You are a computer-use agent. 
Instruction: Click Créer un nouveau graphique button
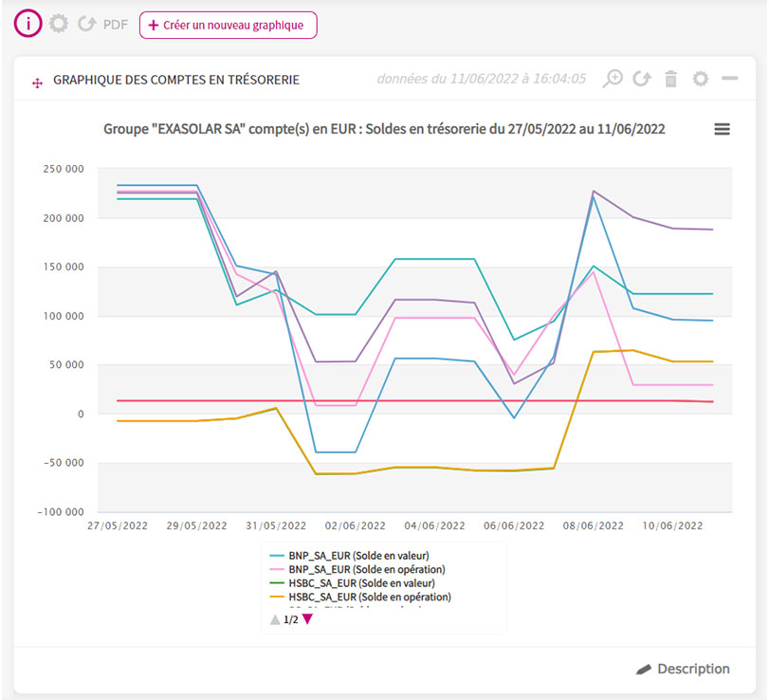pos(229,25)
